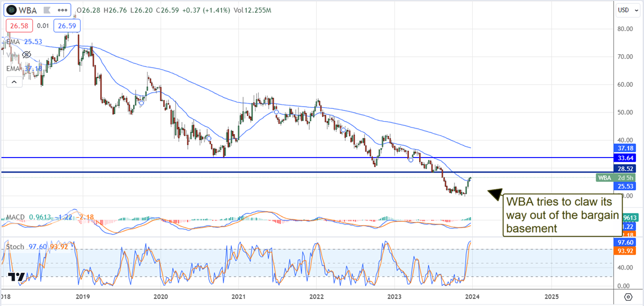Viewport: 644px width, 306px height.
Task: Click the 2022 label on time axis
Action: (x=317, y=296)
